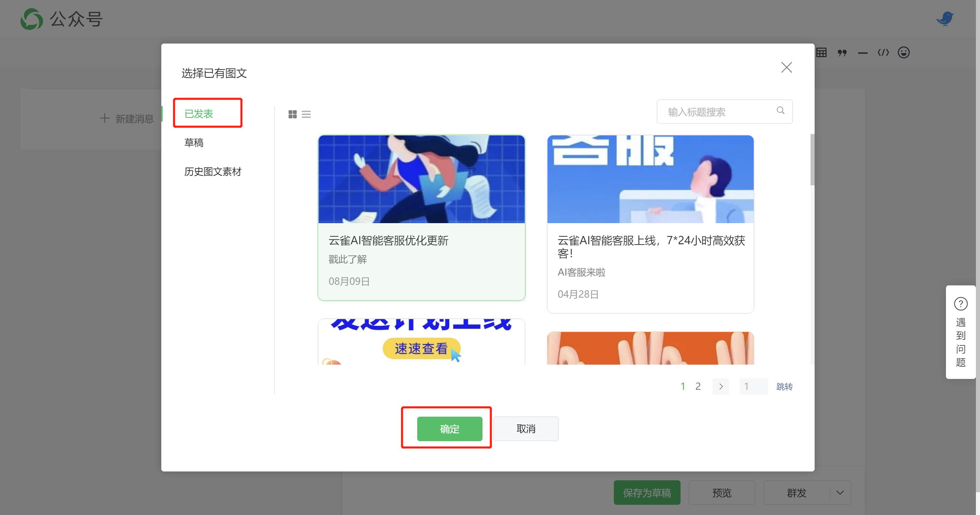Open the emoji picker

[904, 52]
